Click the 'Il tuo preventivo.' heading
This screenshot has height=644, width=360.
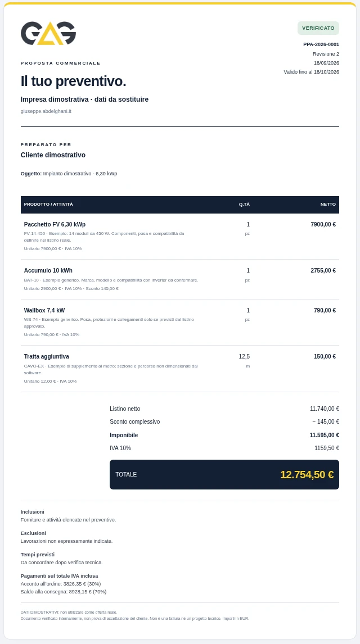pyautogui.click(x=73, y=81)
